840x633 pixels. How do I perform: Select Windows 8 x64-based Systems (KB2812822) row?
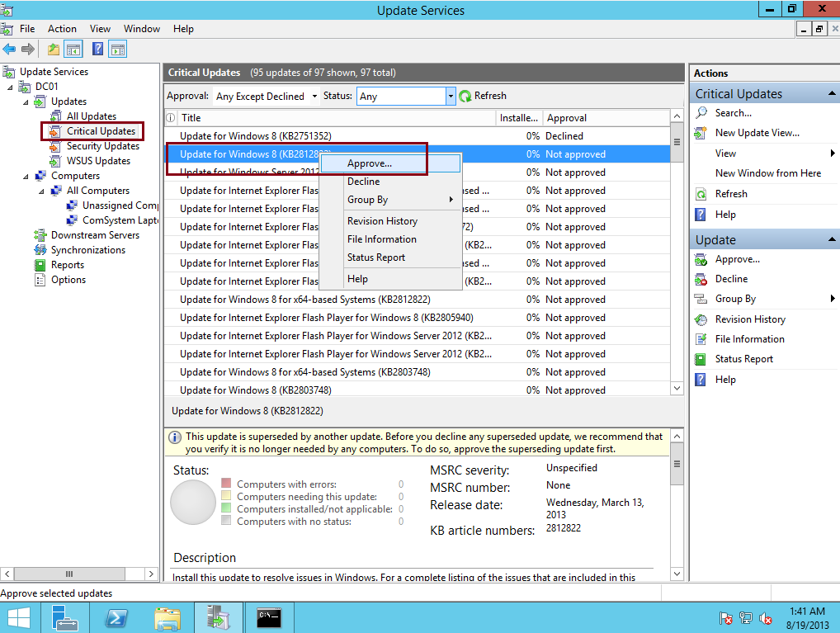click(x=418, y=300)
